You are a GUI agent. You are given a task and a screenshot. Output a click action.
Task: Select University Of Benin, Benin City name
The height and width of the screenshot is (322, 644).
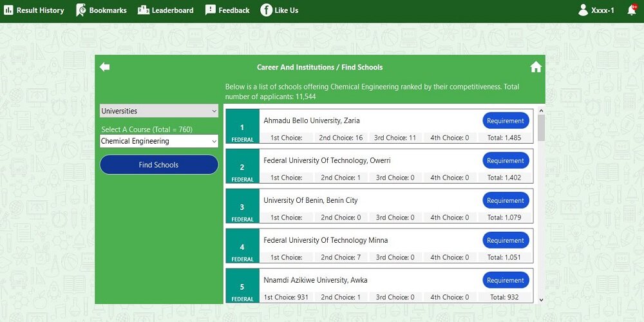pyautogui.click(x=310, y=200)
